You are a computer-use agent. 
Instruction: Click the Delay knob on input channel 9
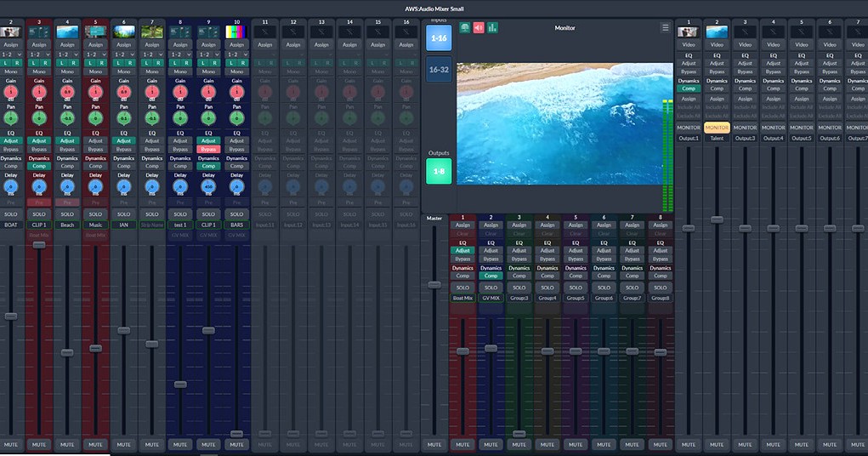[208, 186]
